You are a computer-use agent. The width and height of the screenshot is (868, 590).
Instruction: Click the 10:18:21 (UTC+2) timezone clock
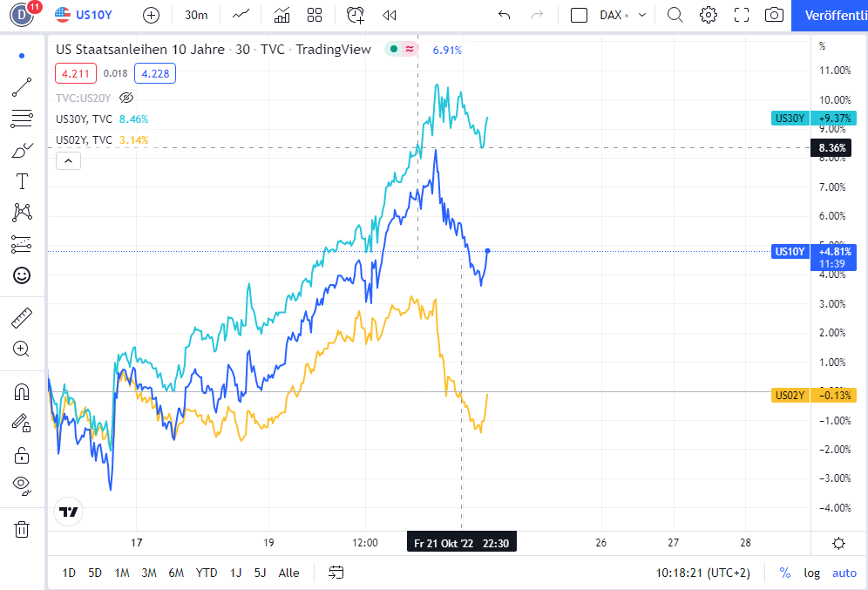(x=702, y=573)
